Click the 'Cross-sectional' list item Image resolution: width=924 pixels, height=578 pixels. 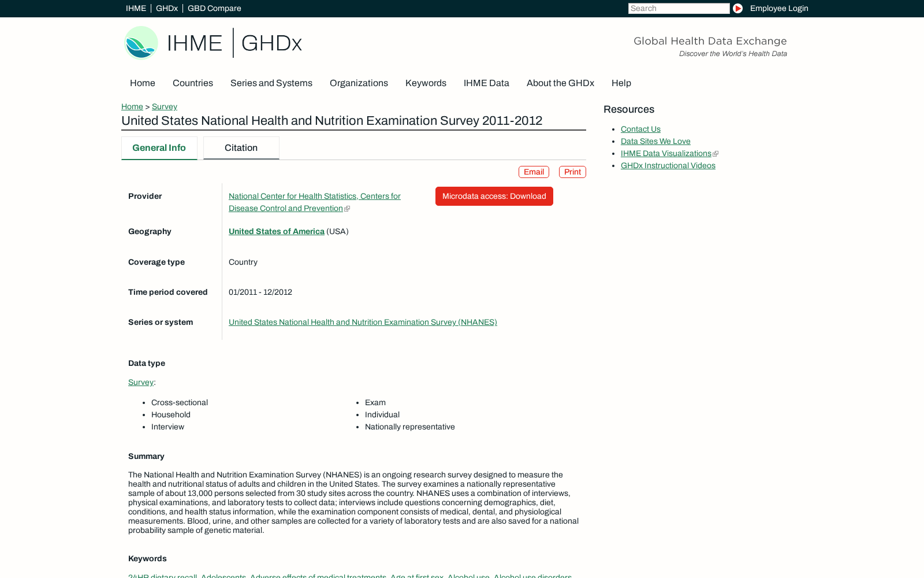coord(180,402)
